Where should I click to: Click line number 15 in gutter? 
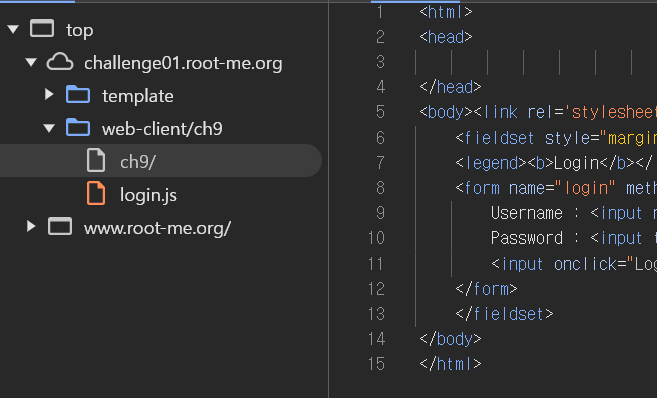376,364
